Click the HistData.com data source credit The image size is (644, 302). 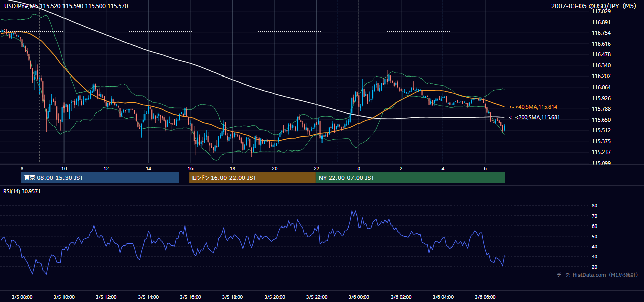coord(598,275)
